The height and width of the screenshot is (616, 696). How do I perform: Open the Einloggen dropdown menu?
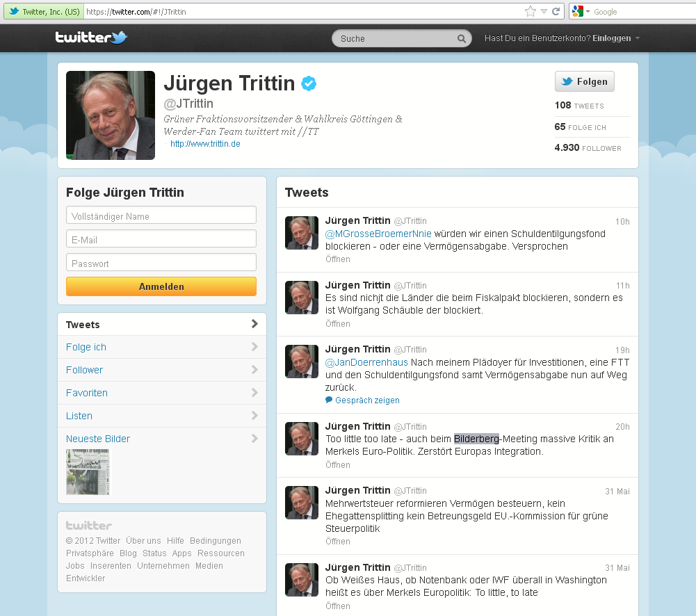point(616,38)
